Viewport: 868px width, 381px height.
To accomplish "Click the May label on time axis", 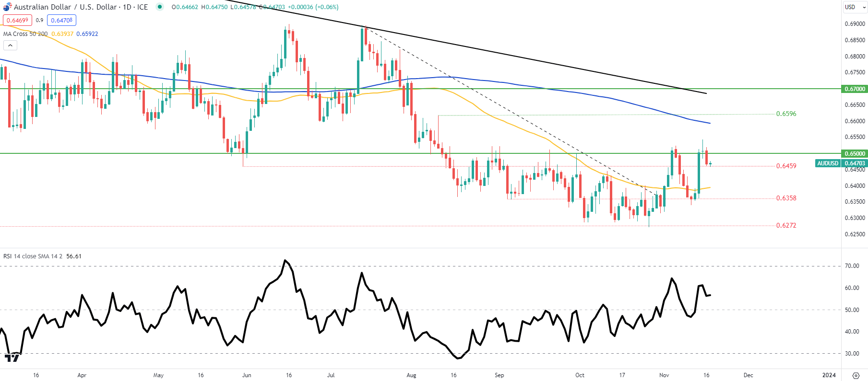I will [158, 375].
